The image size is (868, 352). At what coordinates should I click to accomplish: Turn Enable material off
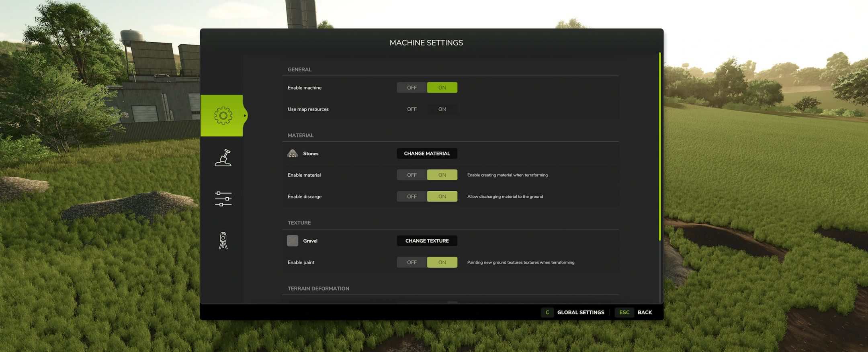(411, 175)
